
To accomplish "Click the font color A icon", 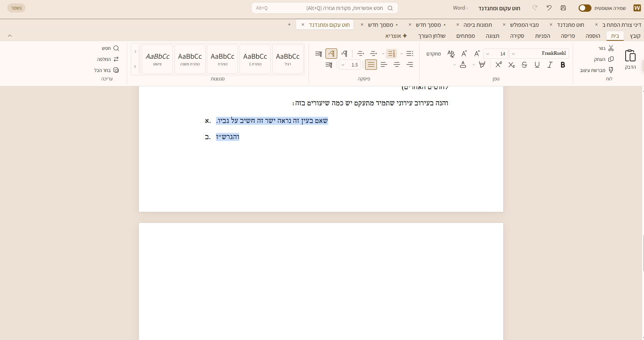I will point(463,65).
